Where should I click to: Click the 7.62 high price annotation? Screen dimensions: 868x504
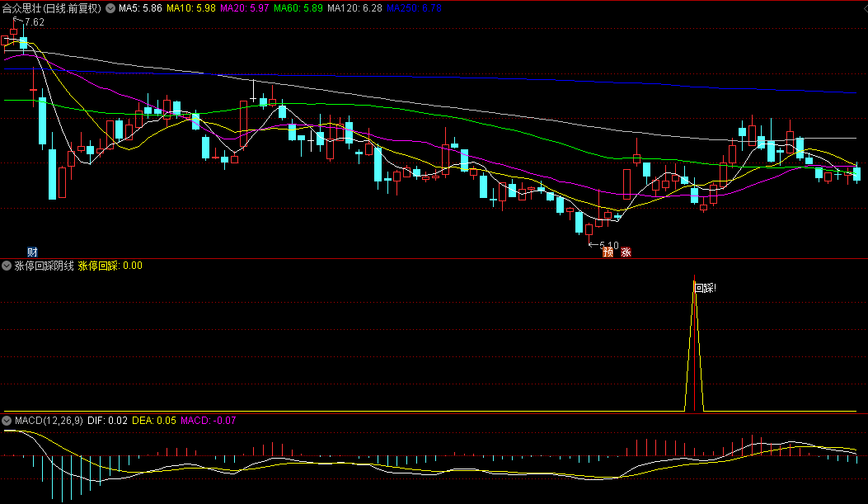tap(35, 22)
